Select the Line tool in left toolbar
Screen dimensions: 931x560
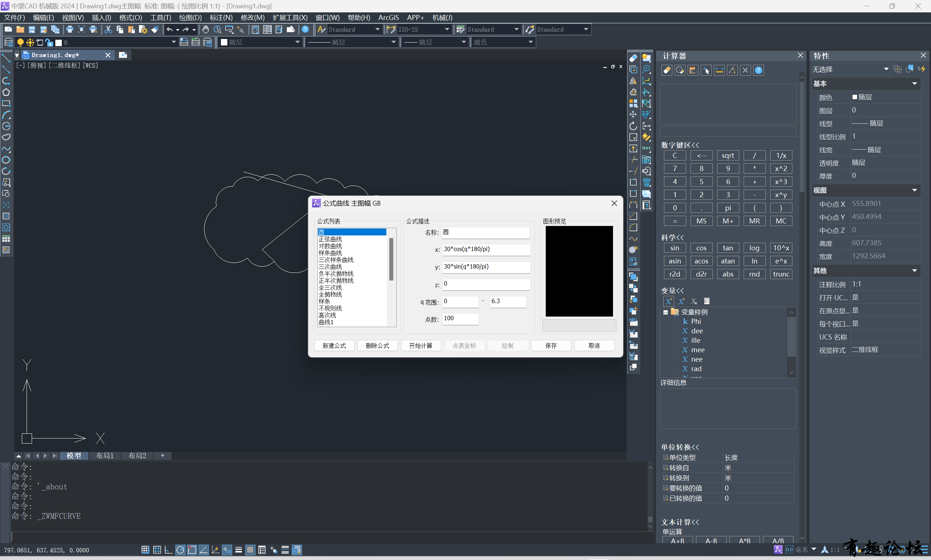(6, 58)
